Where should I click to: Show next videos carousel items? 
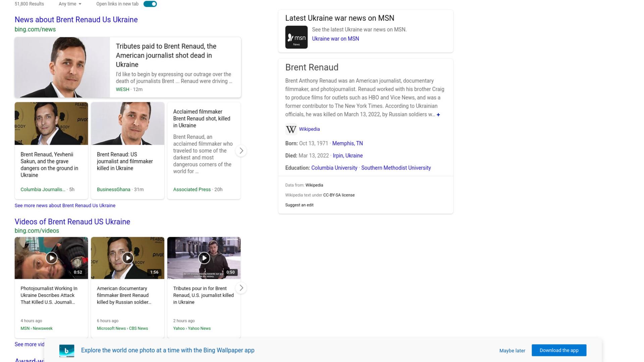coord(241,288)
